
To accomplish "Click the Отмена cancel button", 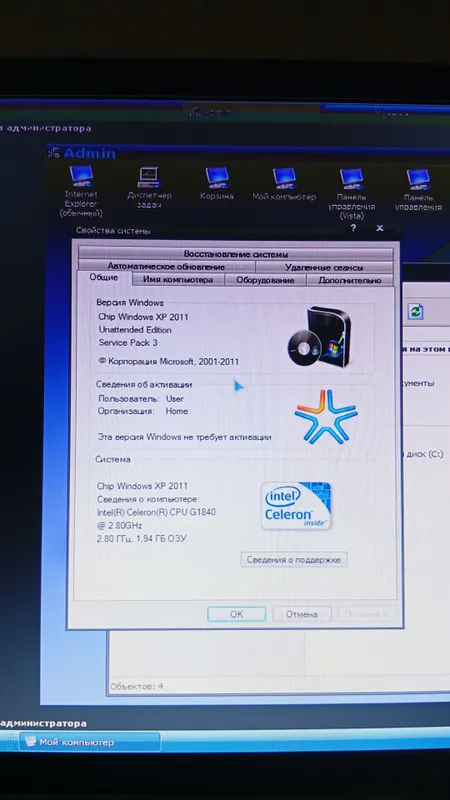I will click(x=302, y=614).
